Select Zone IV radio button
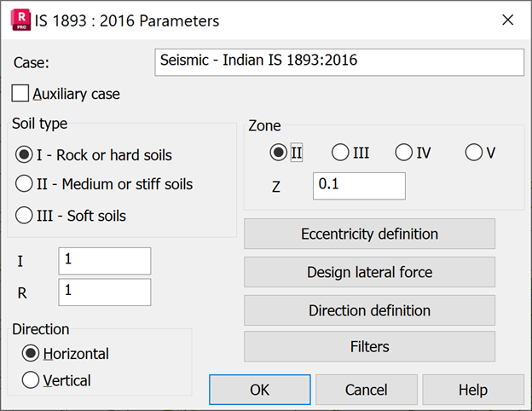532x411 pixels. 404,153
